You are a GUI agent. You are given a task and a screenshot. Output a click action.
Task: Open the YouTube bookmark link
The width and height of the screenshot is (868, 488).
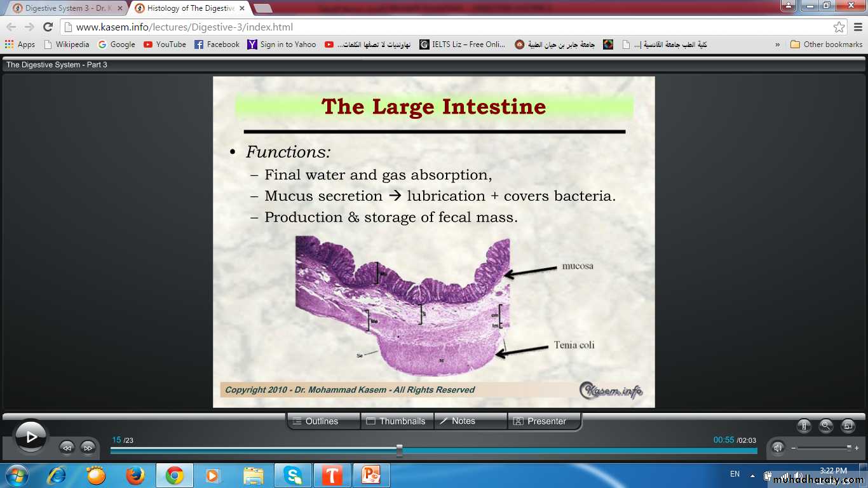click(x=165, y=44)
